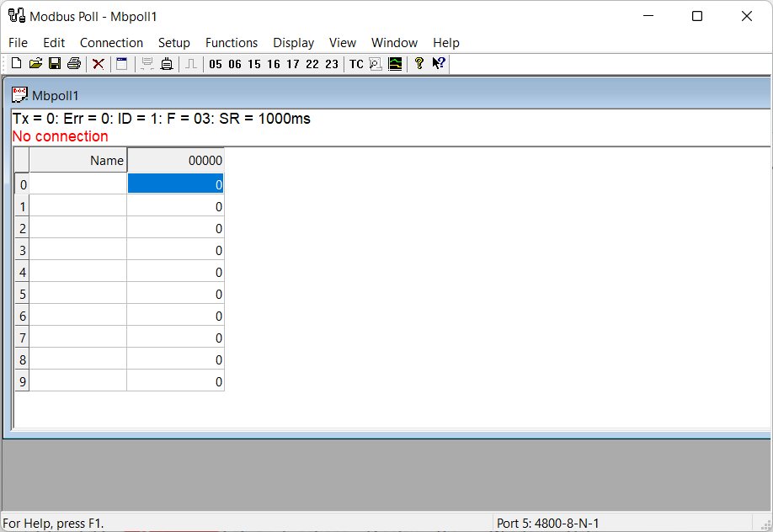This screenshot has height=532, width=773.
Task: Open the Help menu
Action: pyautogui.click(x=446, y=43)
